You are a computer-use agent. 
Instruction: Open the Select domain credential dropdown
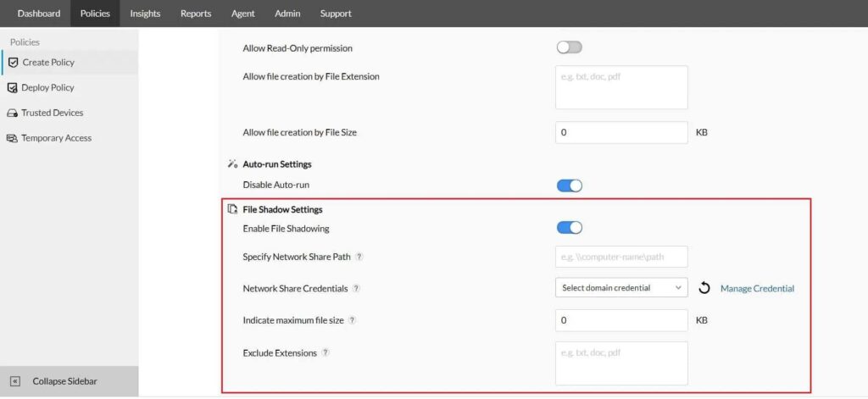click(621, 288)
